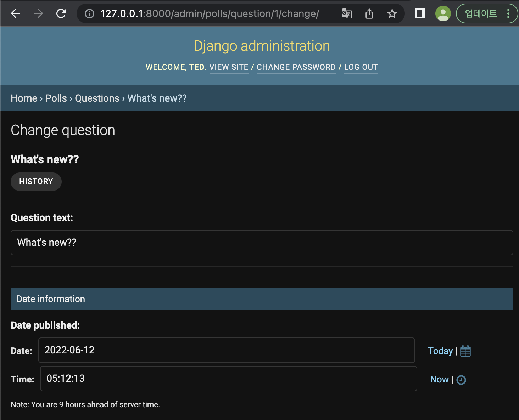
Task: Click the Date: label
Action: coord(21,351)
